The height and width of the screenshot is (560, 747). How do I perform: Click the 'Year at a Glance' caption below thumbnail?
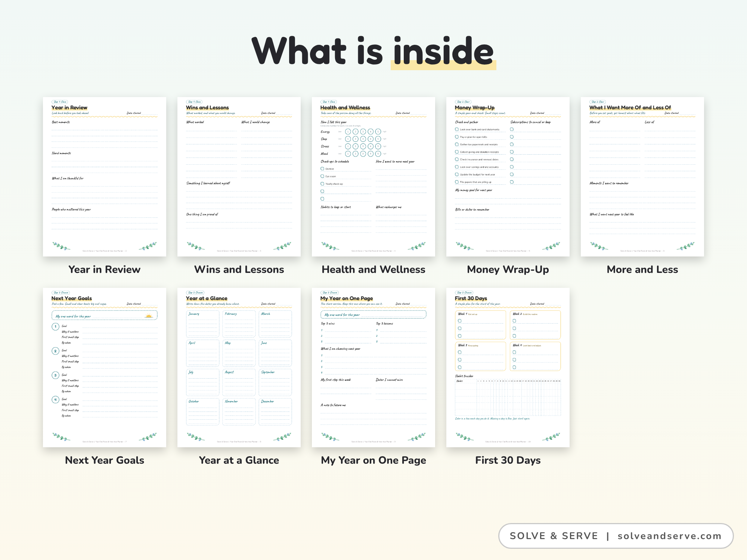(x=239, y=460)
